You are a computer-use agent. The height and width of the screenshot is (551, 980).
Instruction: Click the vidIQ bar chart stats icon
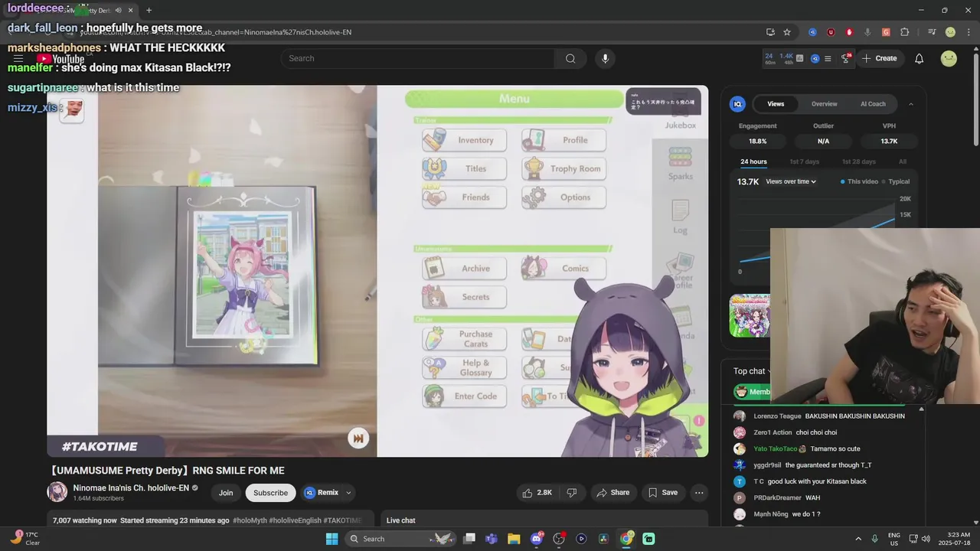799,58
